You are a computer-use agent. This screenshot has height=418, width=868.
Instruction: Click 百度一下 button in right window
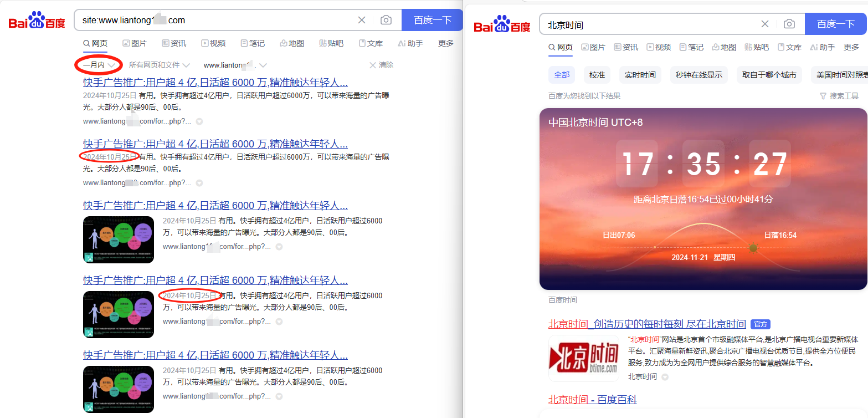coord(835,24)
